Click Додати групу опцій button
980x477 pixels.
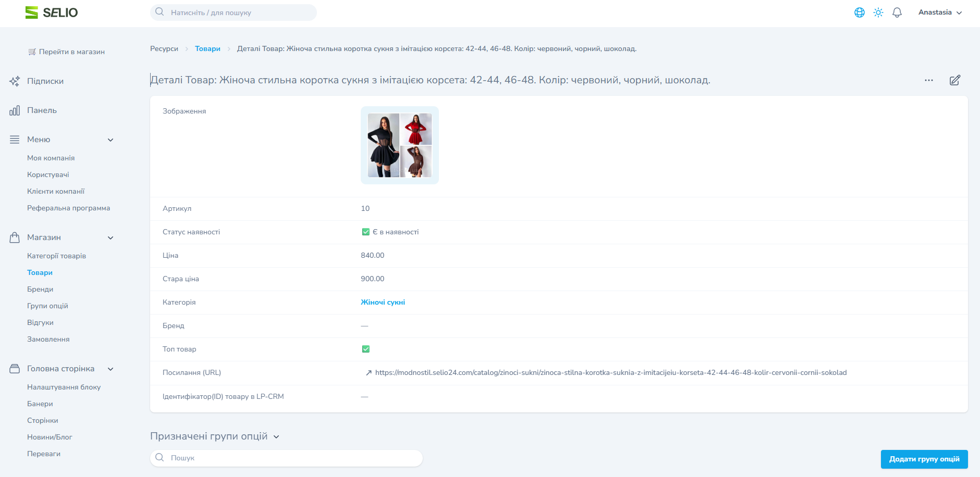(924, 459)
